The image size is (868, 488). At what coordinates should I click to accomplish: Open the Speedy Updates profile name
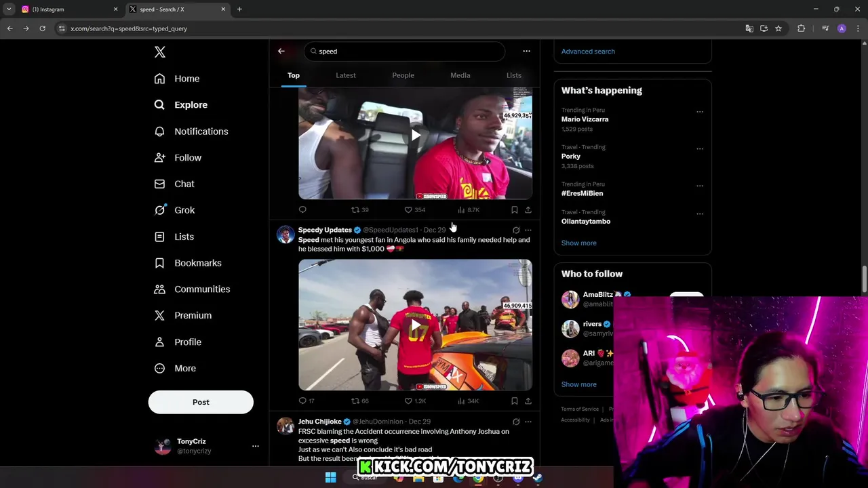click(325, 230)
